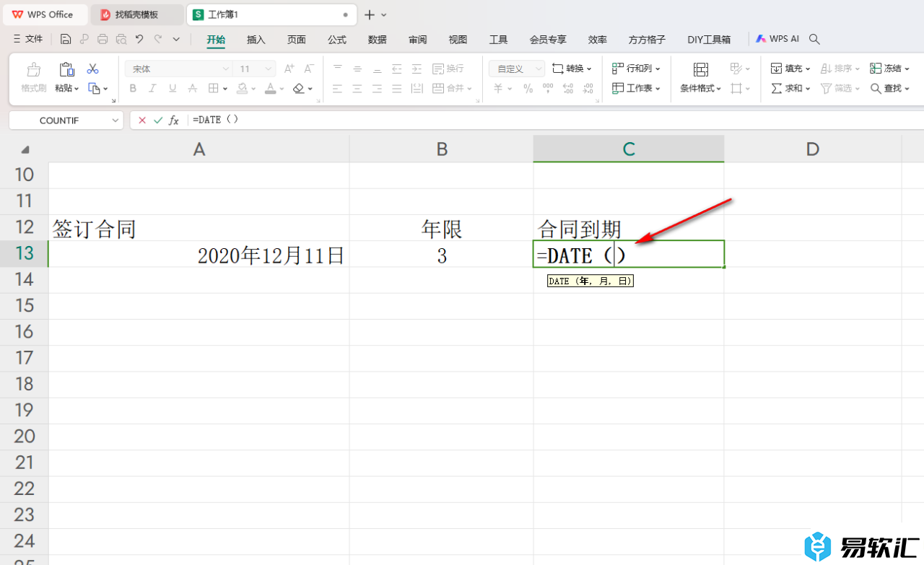Undo the last action
The width and height of the screenshot is (924, 565).
coord(139,39)
